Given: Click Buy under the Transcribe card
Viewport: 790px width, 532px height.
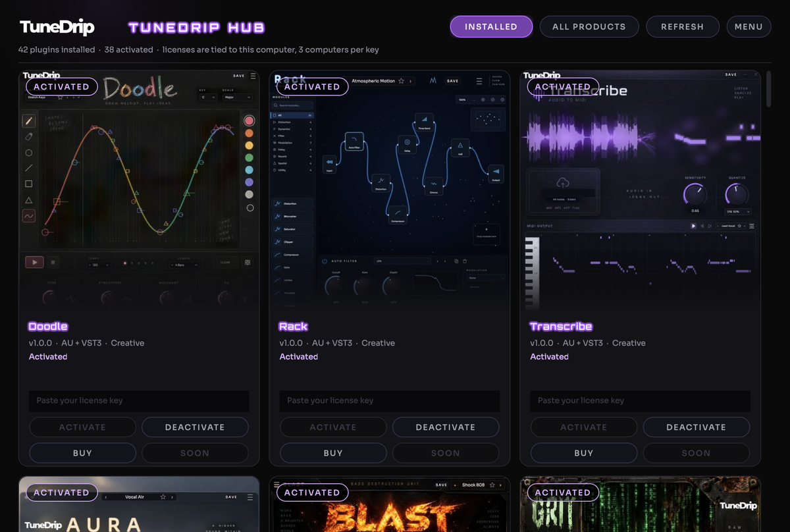Looking at the screenshot, I should pyautogui.click(x=584, y=453).
